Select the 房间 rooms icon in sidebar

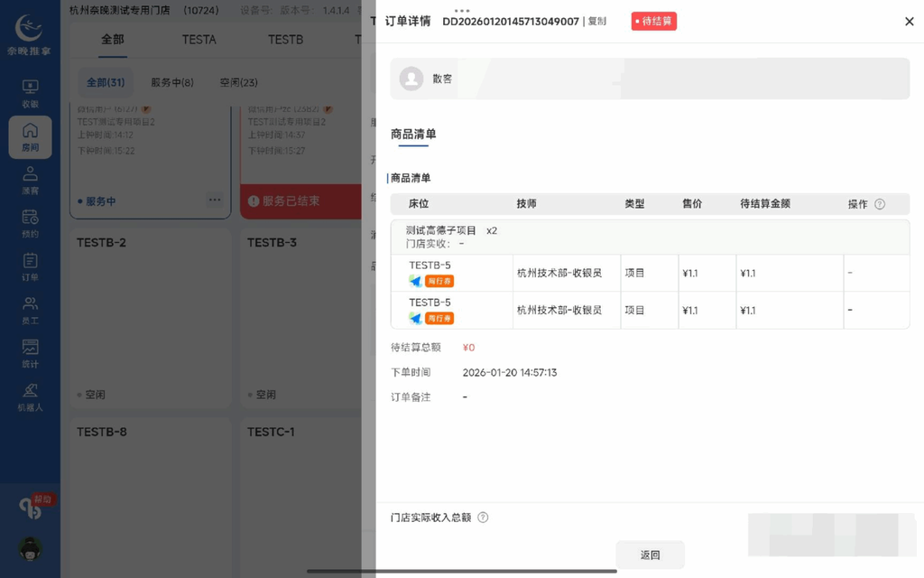pos(30,135)
